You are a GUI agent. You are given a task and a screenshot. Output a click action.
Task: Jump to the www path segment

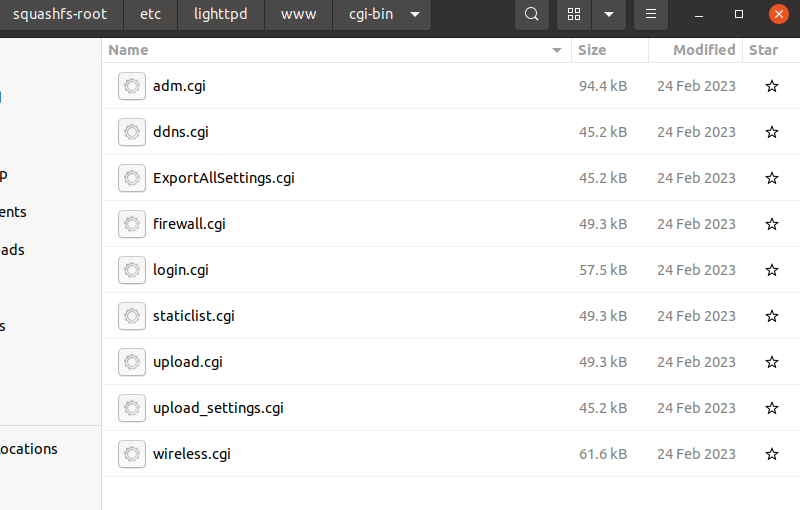[299, 15]
